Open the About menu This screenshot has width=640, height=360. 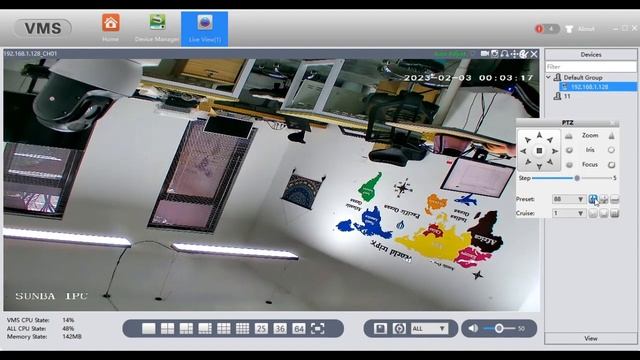click(580, 29)
